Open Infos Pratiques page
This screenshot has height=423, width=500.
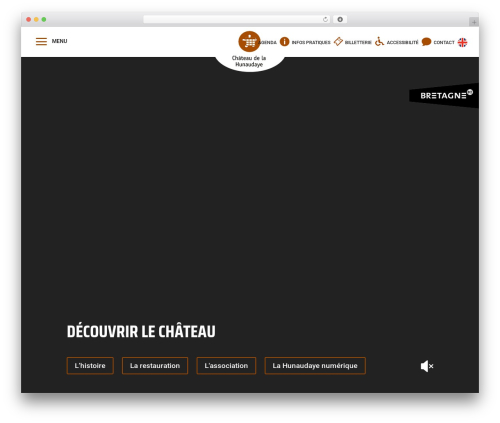tap(311, 42)
